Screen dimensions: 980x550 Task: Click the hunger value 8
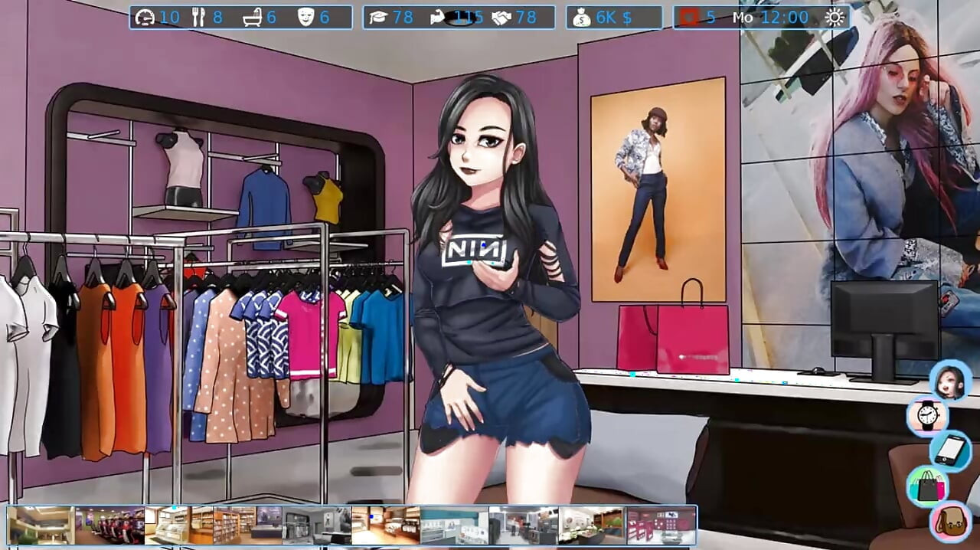click(x=217, y=17)
